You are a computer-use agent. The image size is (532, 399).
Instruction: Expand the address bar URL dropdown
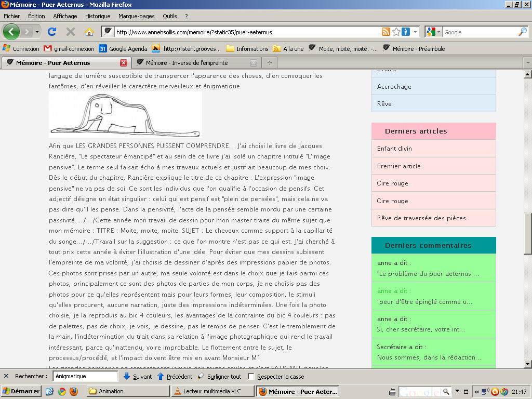click(x=415, y=32)
